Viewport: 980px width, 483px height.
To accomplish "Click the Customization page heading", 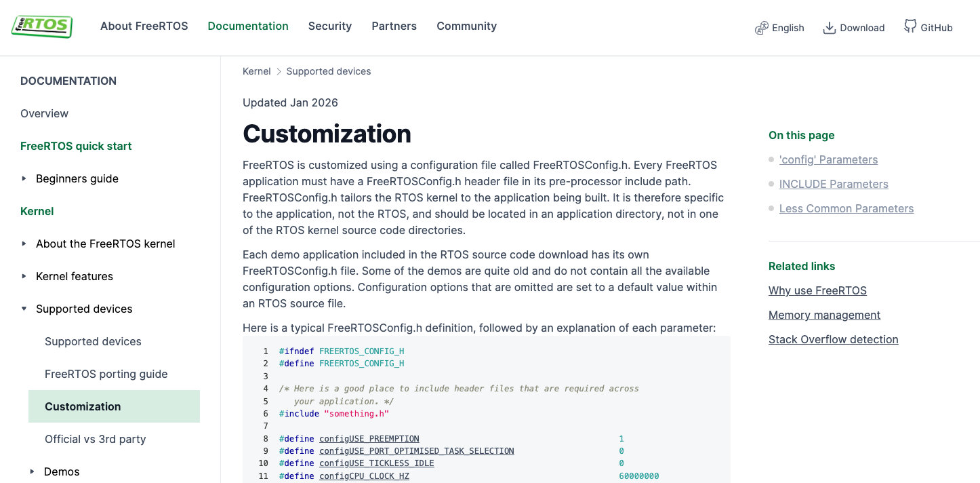I will tap(327, 134).
